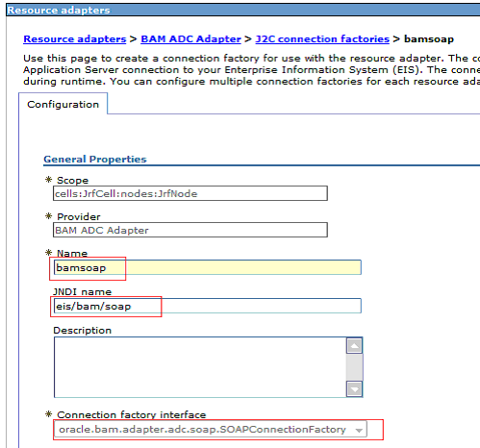The height and width of the screenshot is (448, 480).
Task: Go to BAM ADC Adapter breadcrumb link
Action: point(190,39)
